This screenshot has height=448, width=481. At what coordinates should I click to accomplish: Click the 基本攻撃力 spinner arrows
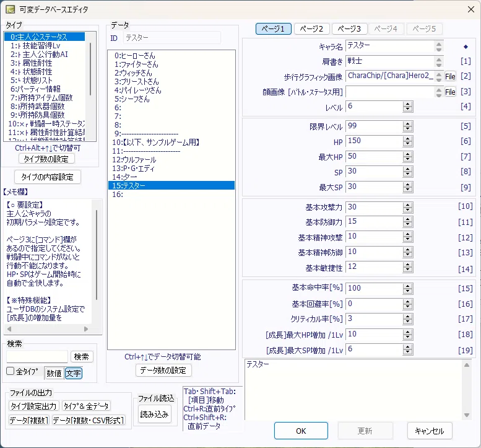click(408, 207)
